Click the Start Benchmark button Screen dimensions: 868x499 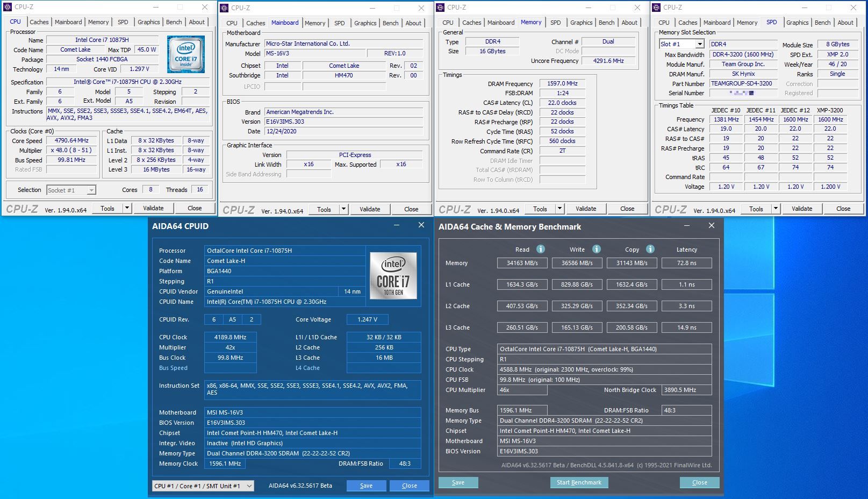click(x=579, y=482)
